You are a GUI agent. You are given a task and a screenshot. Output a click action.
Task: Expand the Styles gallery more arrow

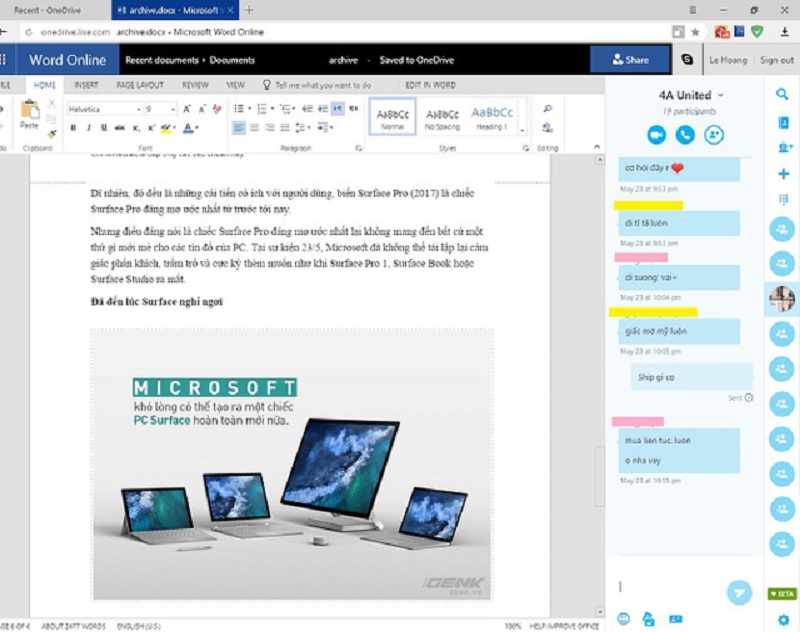[x=522, y=131]
